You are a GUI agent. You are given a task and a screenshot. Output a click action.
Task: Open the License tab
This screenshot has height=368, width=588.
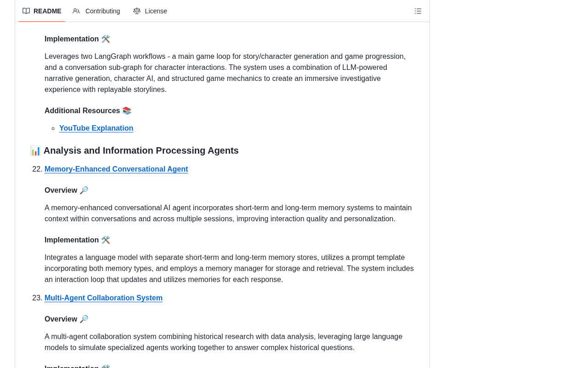[x=150, y=11]
